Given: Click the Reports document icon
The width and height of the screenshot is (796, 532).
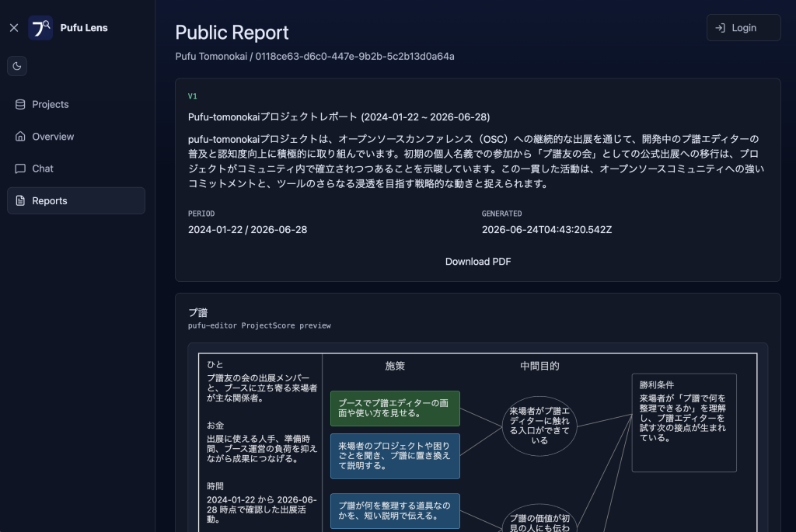Looking at the screenshot, I should tap(20, 201).
